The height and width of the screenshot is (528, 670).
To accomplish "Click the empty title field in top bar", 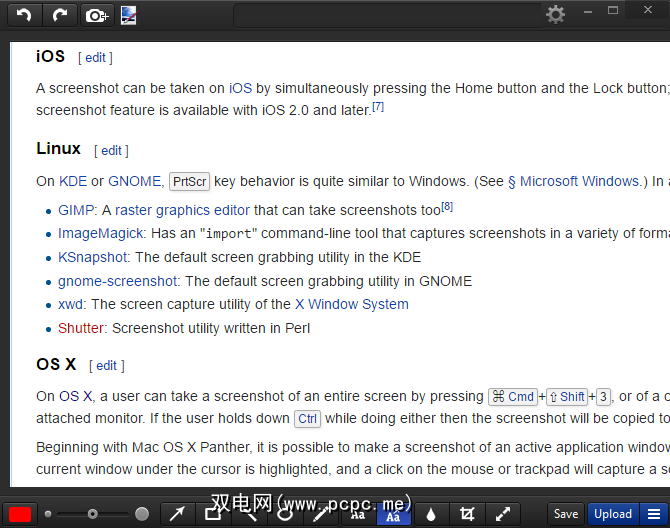I will point(387,16).
